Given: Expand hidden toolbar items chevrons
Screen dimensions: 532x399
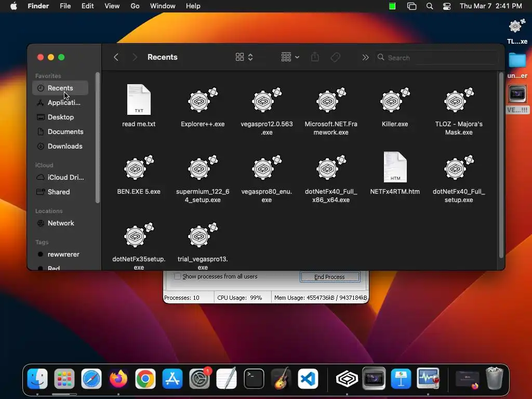Looking at the screenshot, I should coord(365,58).
